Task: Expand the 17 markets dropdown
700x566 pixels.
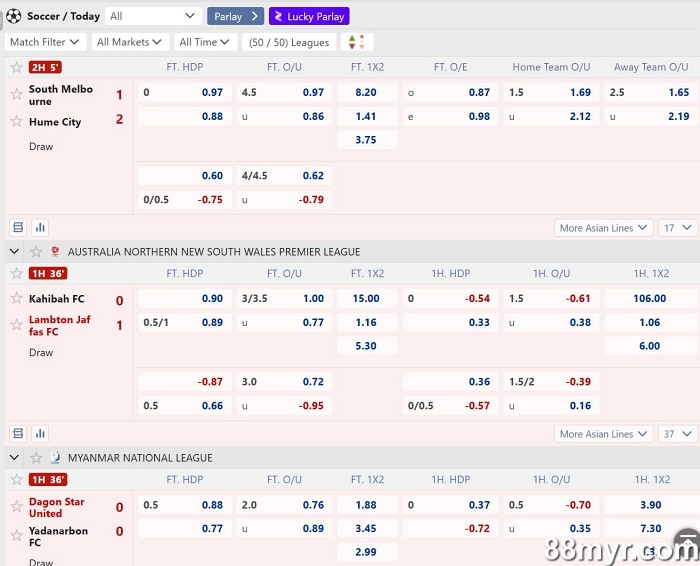Action: tap(678, 228)
